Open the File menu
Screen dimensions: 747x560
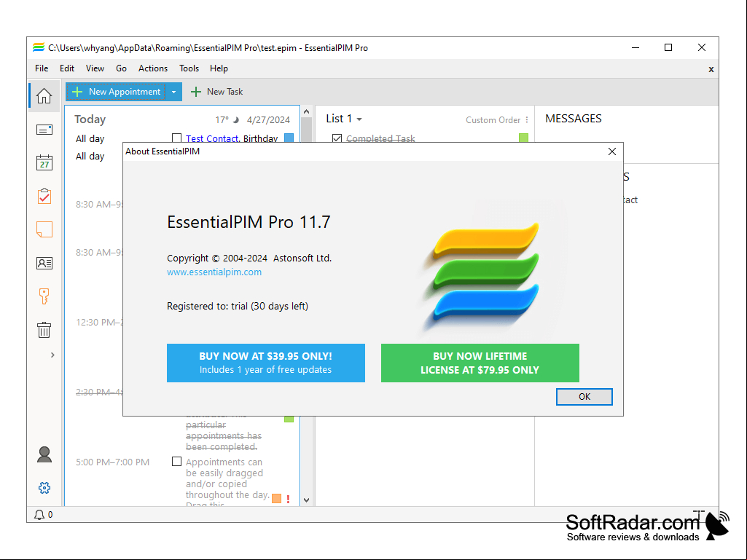[x=42, y=68]
